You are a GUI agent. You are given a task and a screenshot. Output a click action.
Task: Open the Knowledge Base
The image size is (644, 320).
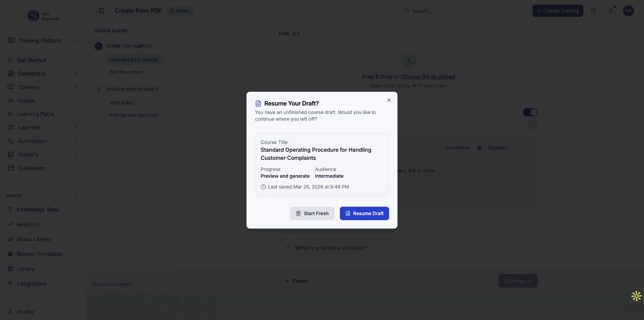tap(37, 209)
